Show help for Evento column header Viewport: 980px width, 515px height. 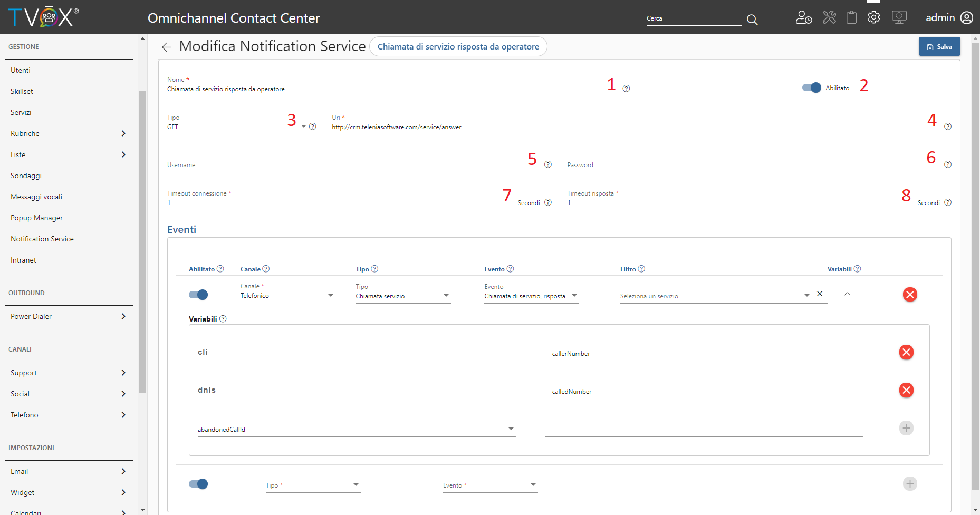click(x=510, y=269)
